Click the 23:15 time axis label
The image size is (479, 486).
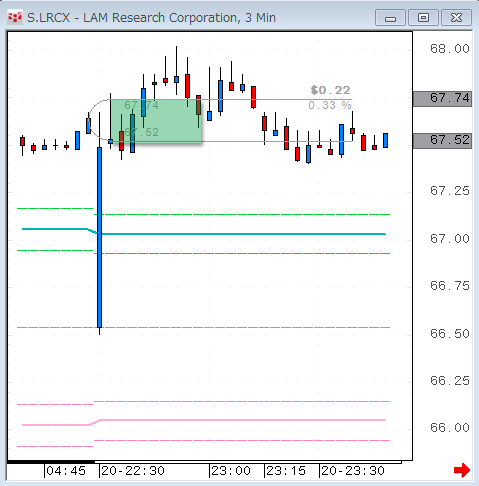point(286,471)
